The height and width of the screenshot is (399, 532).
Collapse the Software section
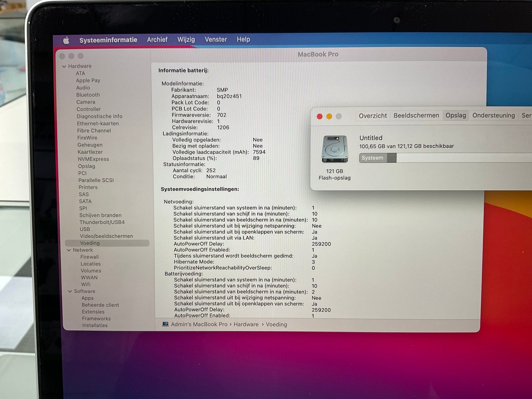[x=70, y=291]
